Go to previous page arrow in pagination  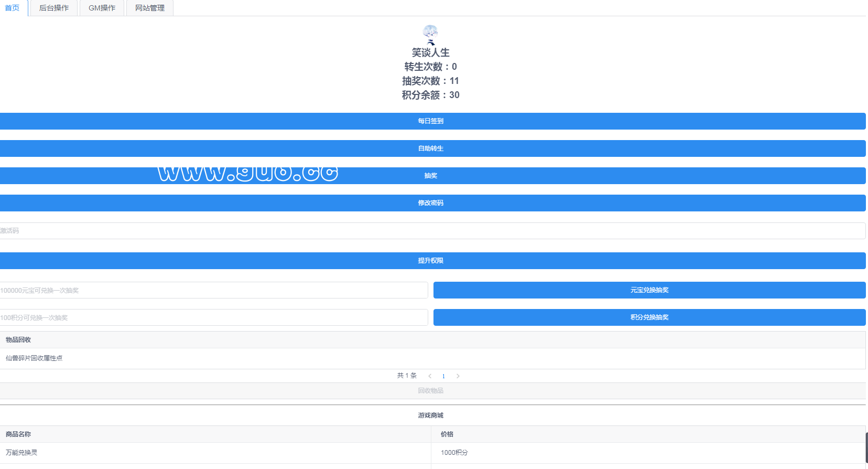pos(430,376)
